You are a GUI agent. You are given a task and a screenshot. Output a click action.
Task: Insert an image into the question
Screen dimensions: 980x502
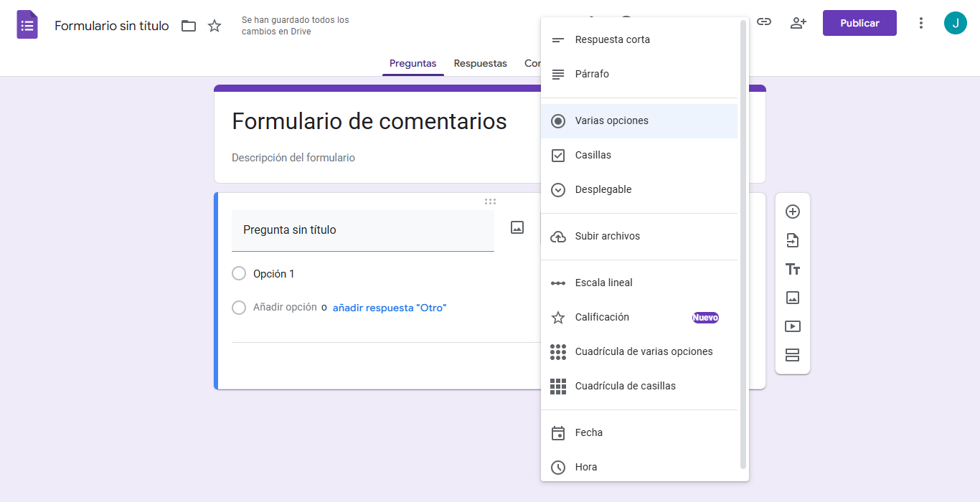pos(517,227)
